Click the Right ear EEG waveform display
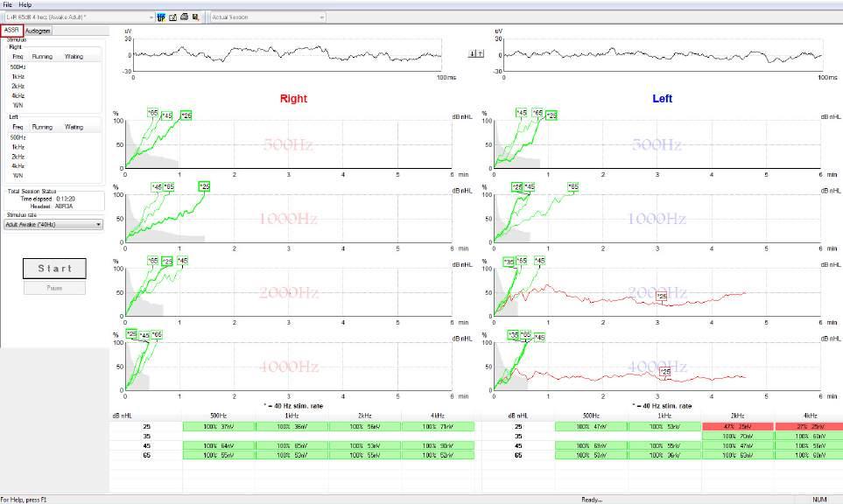Image resolution: width=843 pixels, height=504 pixels. click(x=287, y=55)
